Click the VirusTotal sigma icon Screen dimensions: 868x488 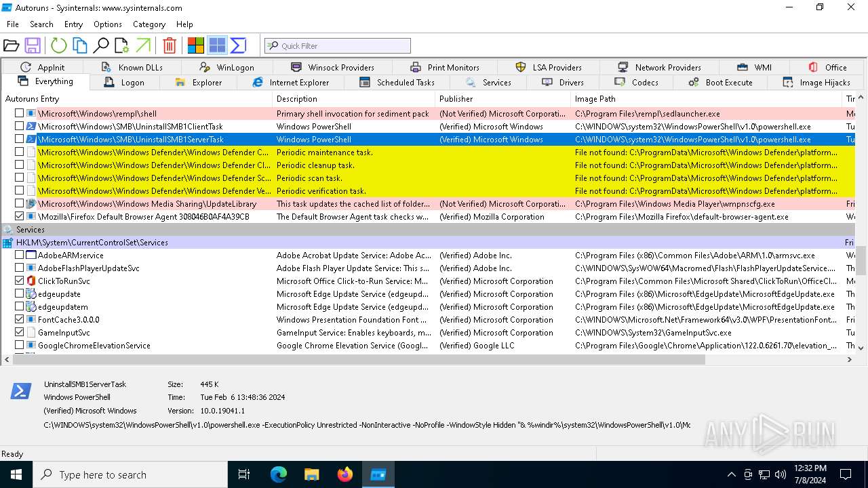238,45
